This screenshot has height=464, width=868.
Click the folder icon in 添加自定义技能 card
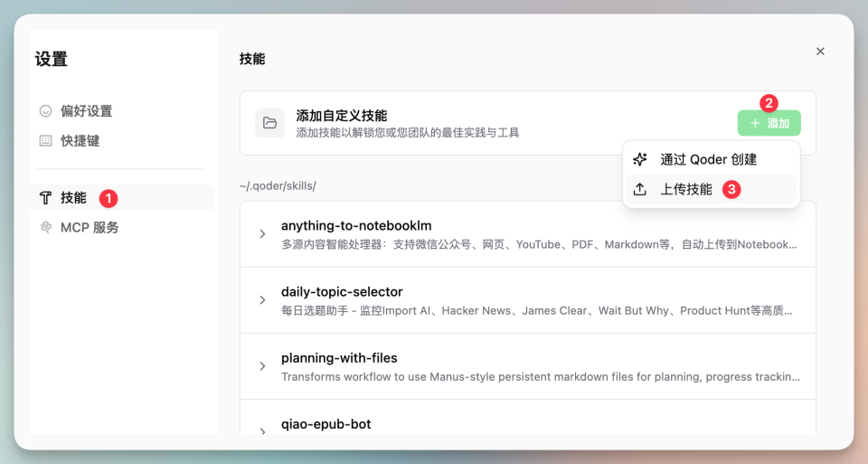pos(269,123)
